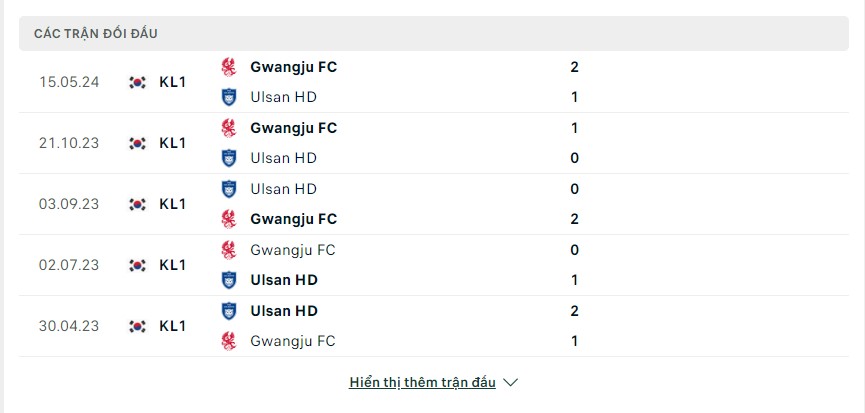Click 'Hiển thị thêm trận đấu' link
The width and height of the screenshot is (865, 413).
click(x=422, y=383)
